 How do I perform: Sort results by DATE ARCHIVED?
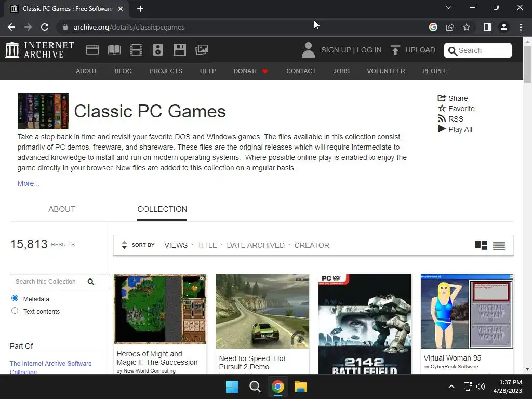pyautogui.click(x=256, y=245)
